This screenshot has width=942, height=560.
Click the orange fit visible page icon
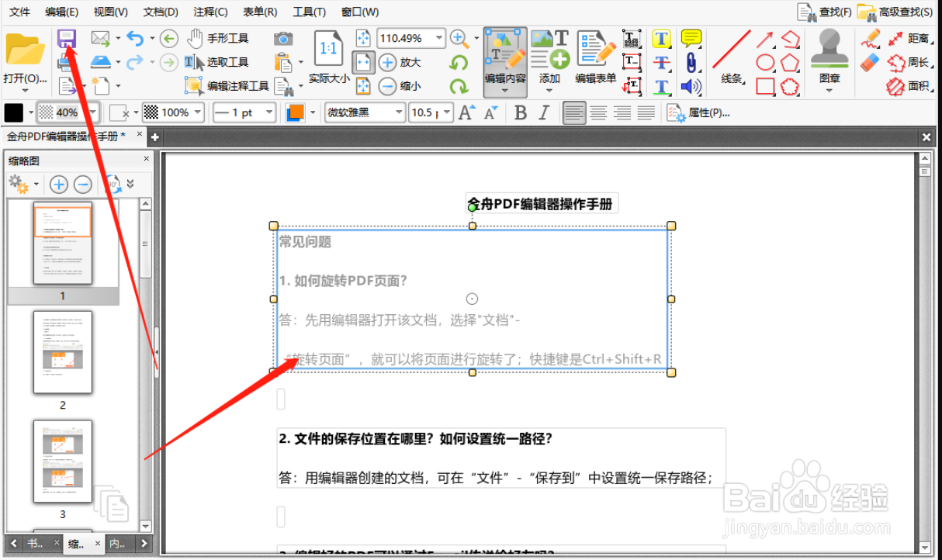tap(363, 85)
